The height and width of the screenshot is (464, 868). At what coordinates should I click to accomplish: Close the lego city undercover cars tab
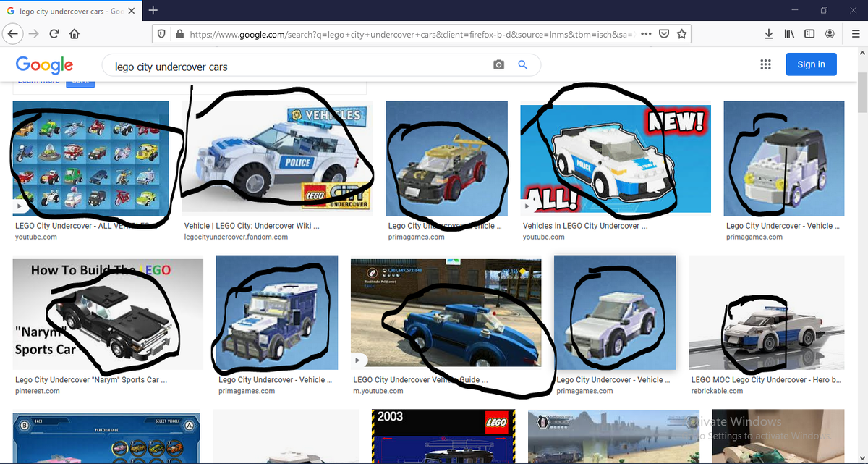[x=132, y=11]
